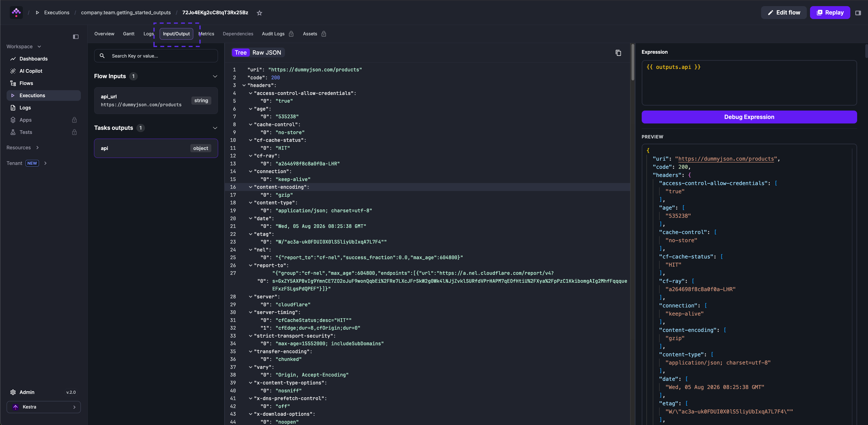
Task: Collapse the "server-timing" tree node
Action: point(250,312)
